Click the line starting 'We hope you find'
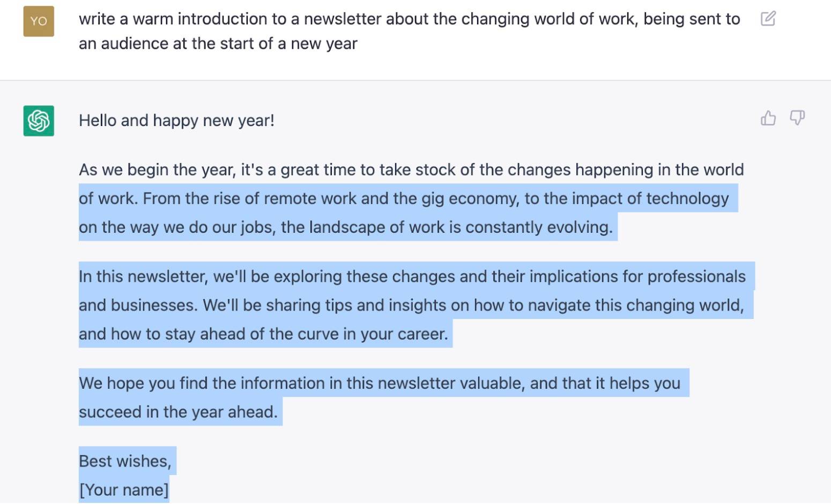831x504 pixels. 380,383
